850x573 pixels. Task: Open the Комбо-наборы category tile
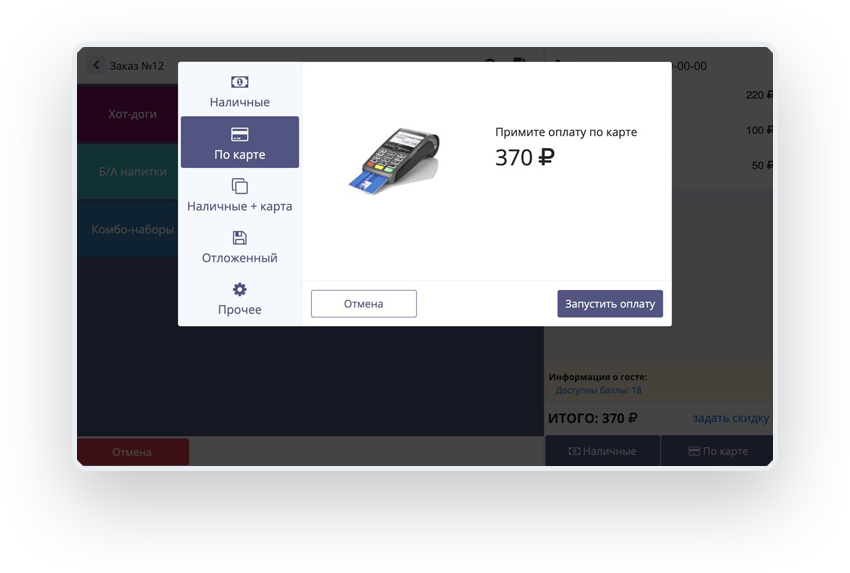[128, 229]
